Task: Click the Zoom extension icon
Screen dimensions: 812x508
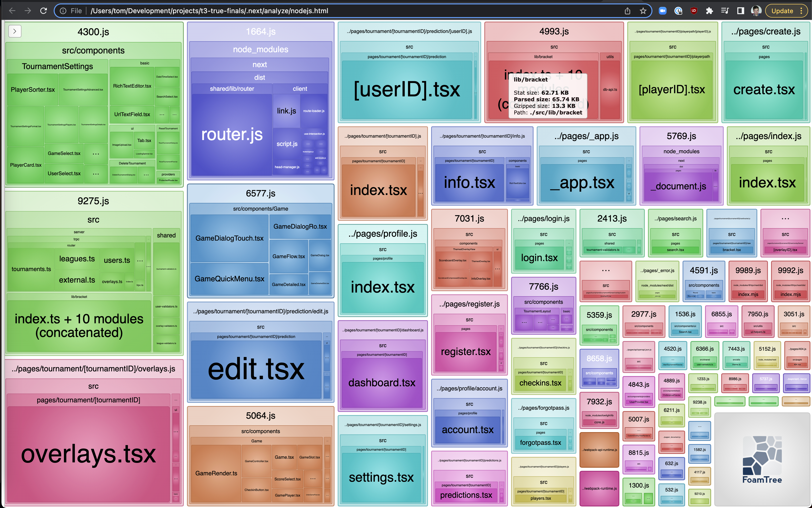Action: [662, 11]
